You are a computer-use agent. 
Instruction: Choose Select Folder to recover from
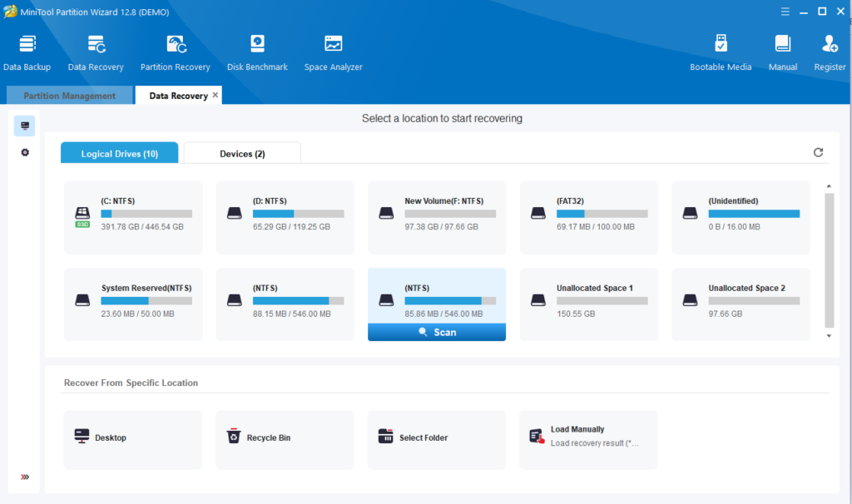point(436,439)
